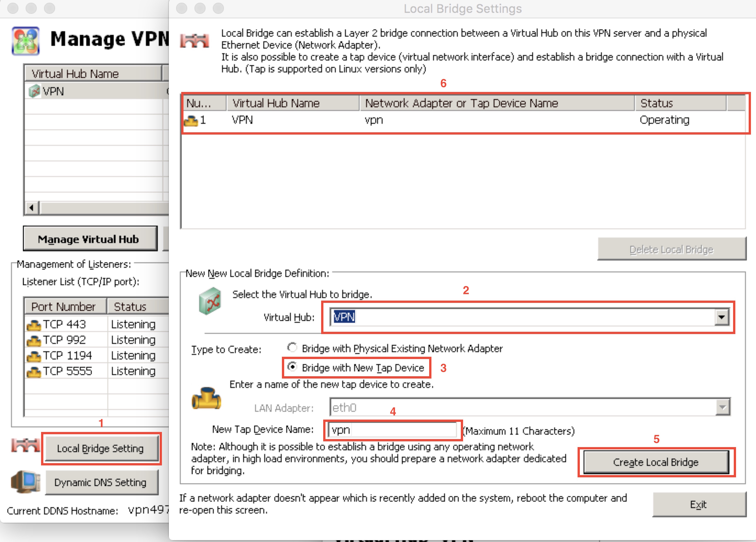Viewport: 756px width, 542px height.
Task: Click the Exit button
Action: [x=699, y=504]
